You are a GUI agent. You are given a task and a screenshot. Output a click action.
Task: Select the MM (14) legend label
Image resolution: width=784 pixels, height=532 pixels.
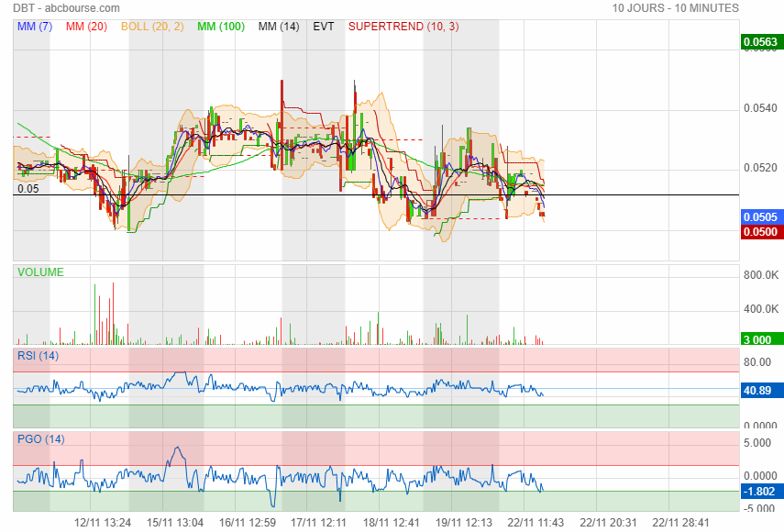279,27
